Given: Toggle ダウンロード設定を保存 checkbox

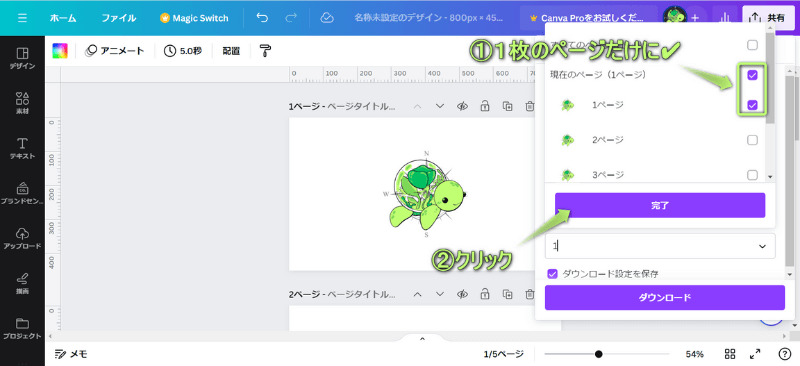Looking at the screenshot, I should [552, 274].
